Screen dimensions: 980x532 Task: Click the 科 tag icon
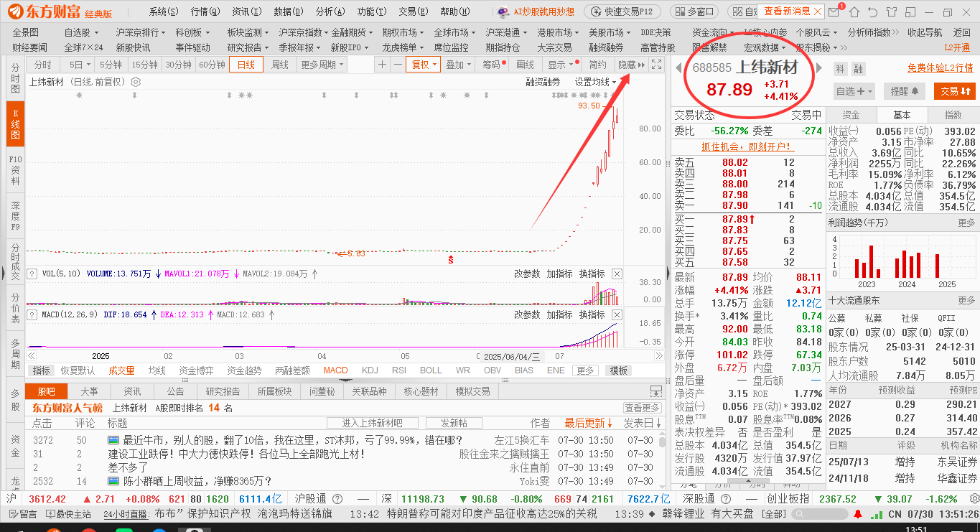pos(840,68)
